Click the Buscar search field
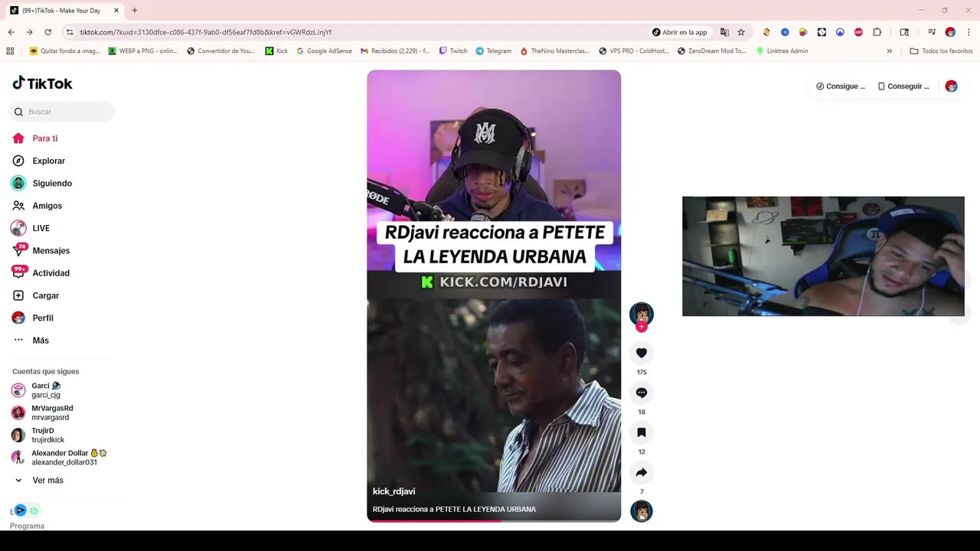 point(61,112)
